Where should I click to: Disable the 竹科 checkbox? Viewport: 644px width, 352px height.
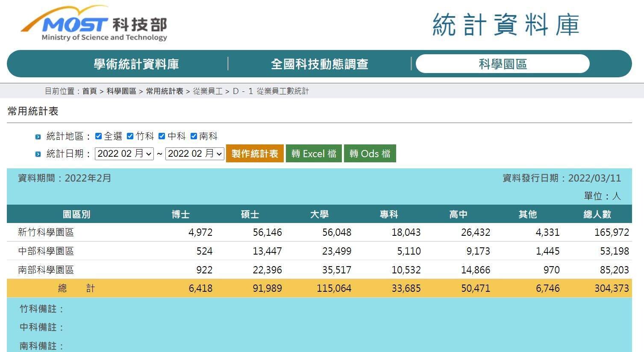[130, 136]
